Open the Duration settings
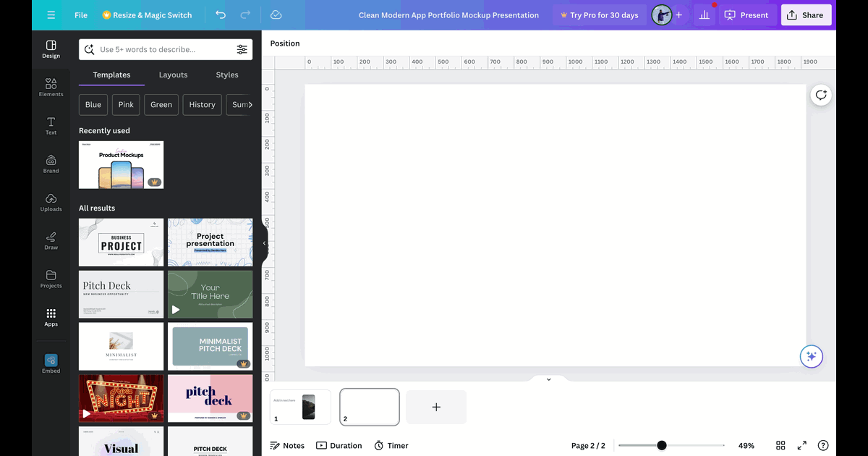The height and width of the screenshot is (456, 868). pyautogui.click(x=339, y=446)
